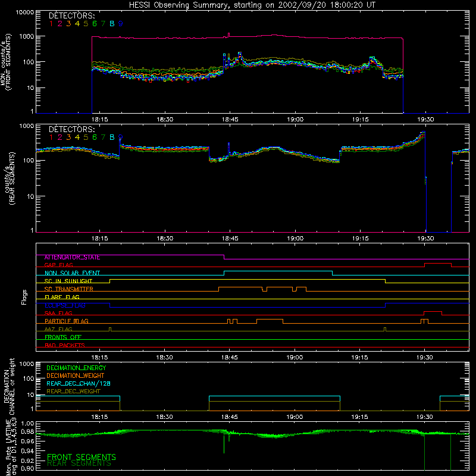This screenshot has width=476, height=476.
Task: Click the livetime dip spike near 18:44
Action: 224,443
